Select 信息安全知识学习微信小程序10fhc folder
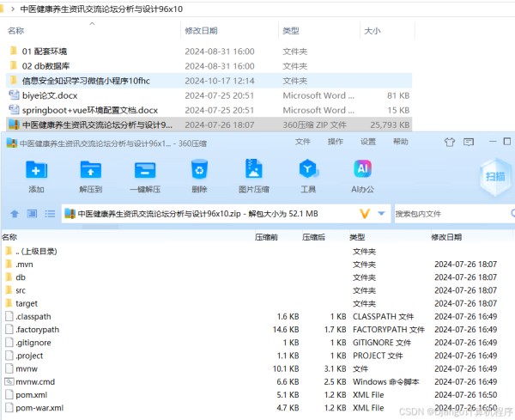This screenshot has width=515, height=420. pyautogui.click(x=209, y=81)
